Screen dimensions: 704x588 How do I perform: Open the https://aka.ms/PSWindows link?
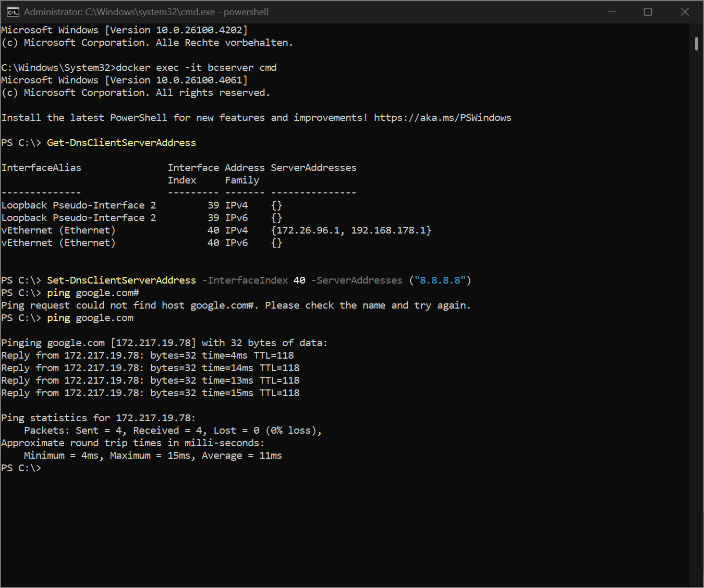[x=442, y=117]
